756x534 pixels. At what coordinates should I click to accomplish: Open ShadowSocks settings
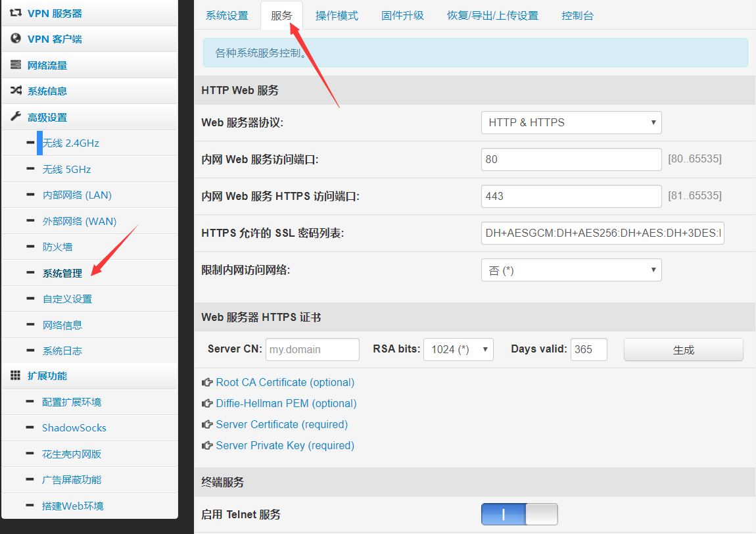74,428
